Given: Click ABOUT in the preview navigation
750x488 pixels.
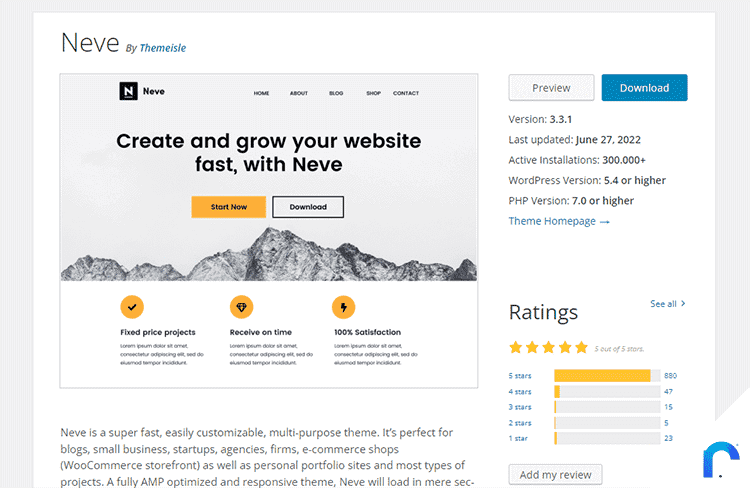Looking at the screenshot, I should pyautogui.click(x=298, y=93).
